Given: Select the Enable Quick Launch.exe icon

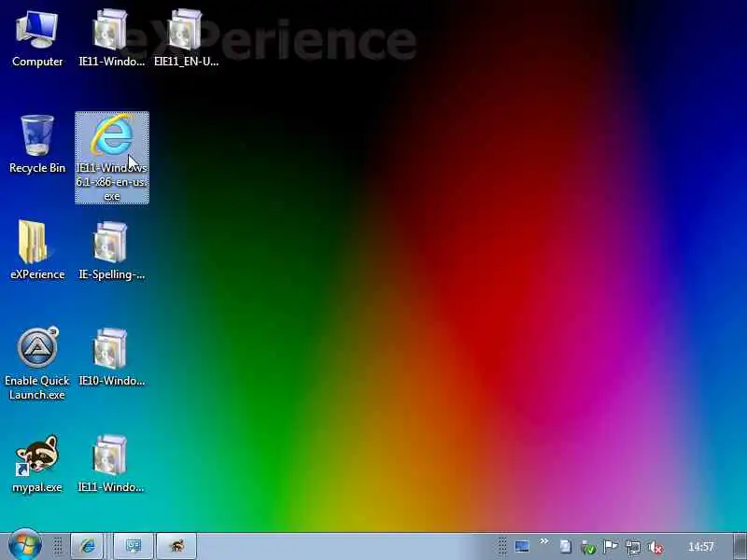Looking at the screenshot, I should pos(37,363).
